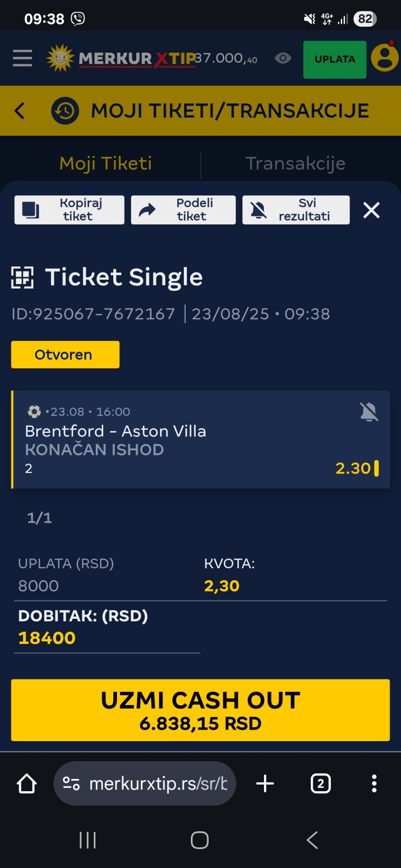
Task: Tap the Merkur XTip sun logo
Action: [61, 58]
